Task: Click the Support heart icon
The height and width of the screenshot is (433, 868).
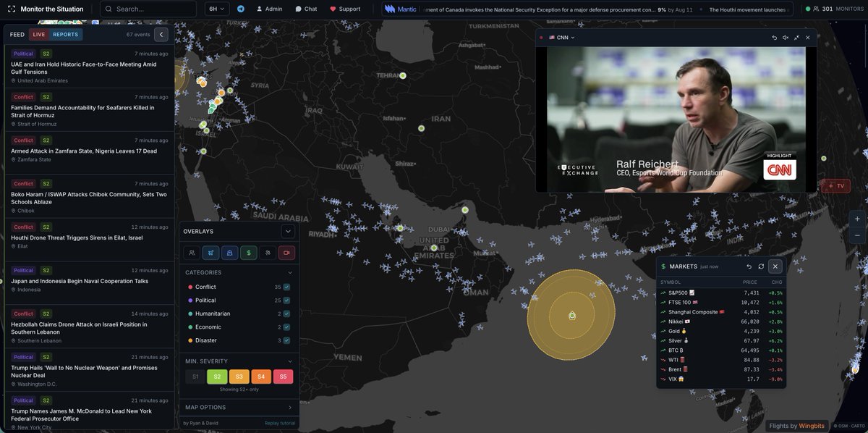Action: click(333, 9)
